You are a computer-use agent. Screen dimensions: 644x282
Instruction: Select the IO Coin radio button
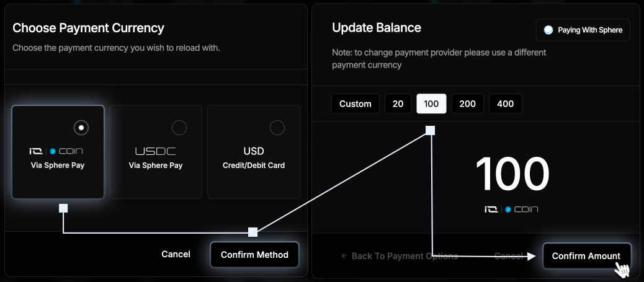pyautogui.click(x=81, y=128)
